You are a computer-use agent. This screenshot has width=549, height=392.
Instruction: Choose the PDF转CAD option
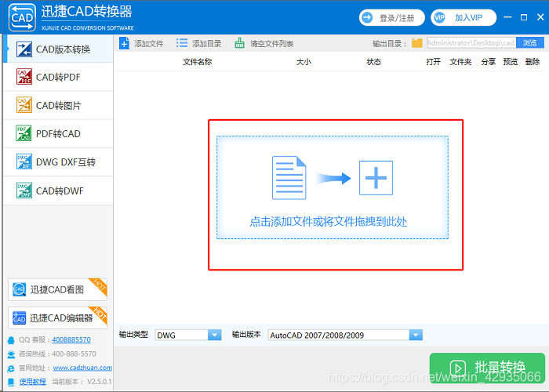pyautogui.click(x=58, y=134)
